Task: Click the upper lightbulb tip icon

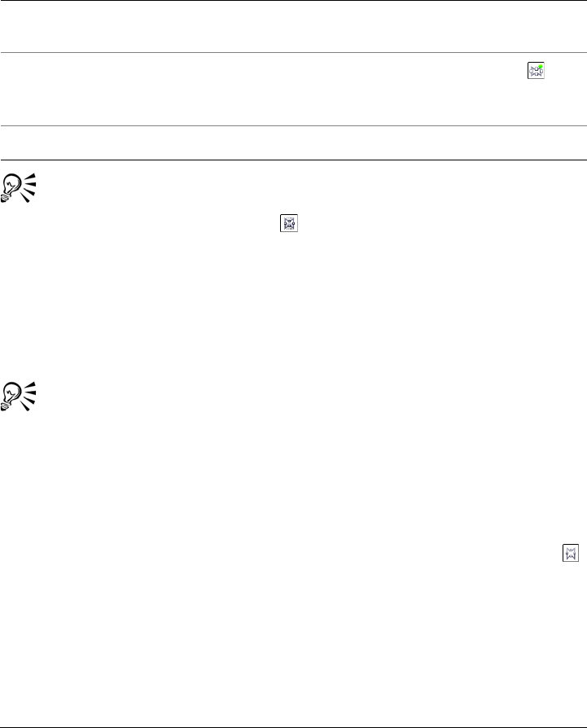Action: [x=20, y=187]
